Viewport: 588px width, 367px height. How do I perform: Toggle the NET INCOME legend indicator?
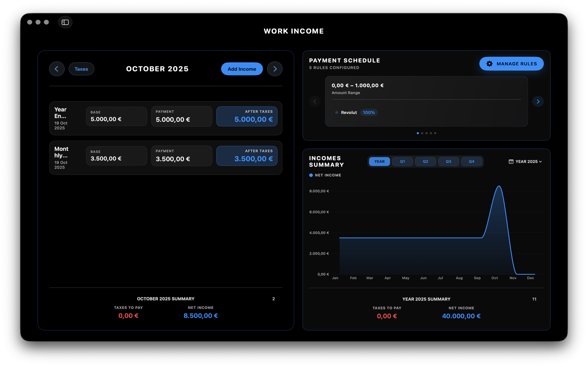click(x=311, y=175)
